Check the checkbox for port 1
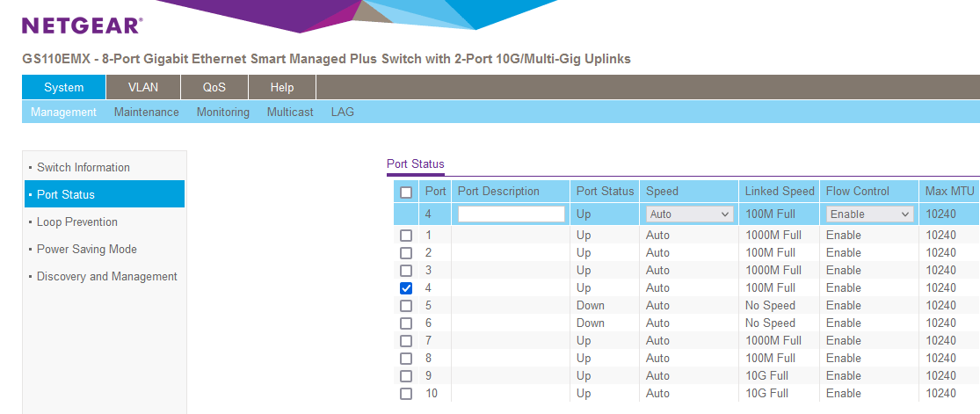 click(x=406, y=236)
